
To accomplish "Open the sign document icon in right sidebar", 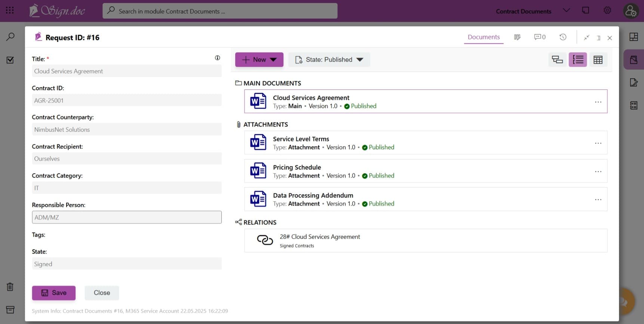I will coord(634,82).
